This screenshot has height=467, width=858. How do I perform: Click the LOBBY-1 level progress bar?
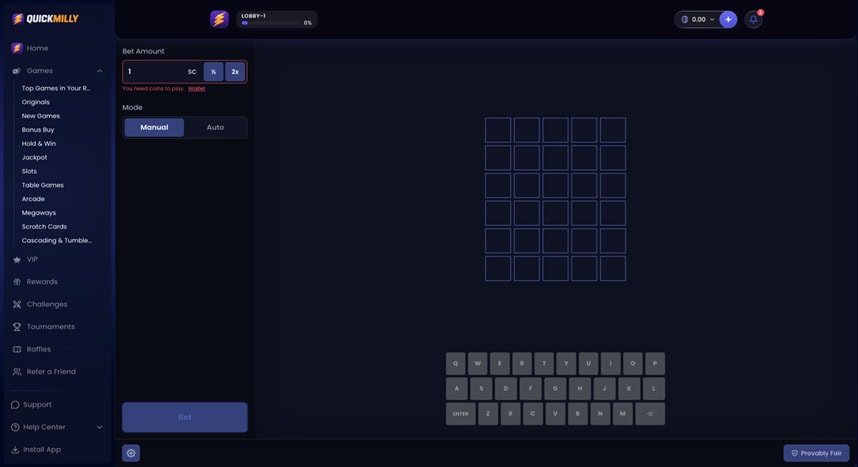[276, 23]
